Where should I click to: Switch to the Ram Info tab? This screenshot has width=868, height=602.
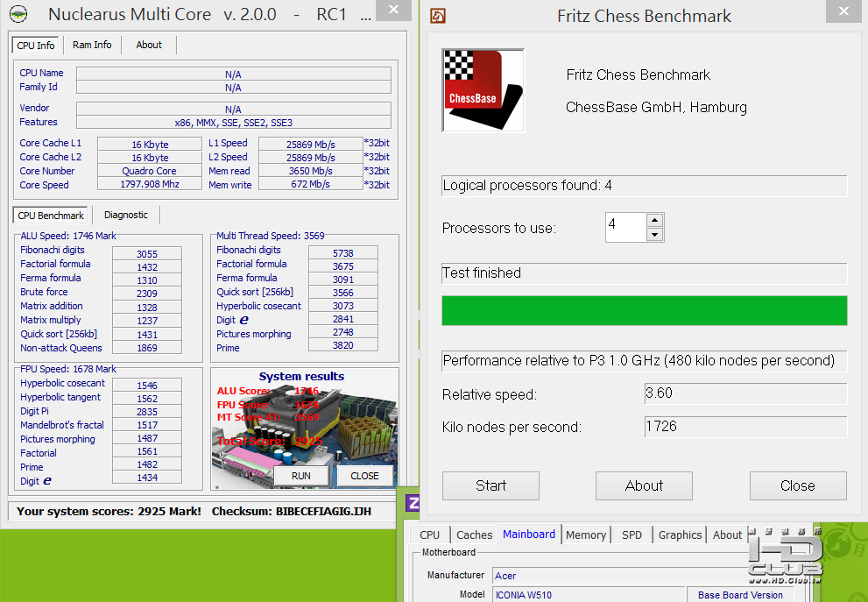click(x=92, y=45)
